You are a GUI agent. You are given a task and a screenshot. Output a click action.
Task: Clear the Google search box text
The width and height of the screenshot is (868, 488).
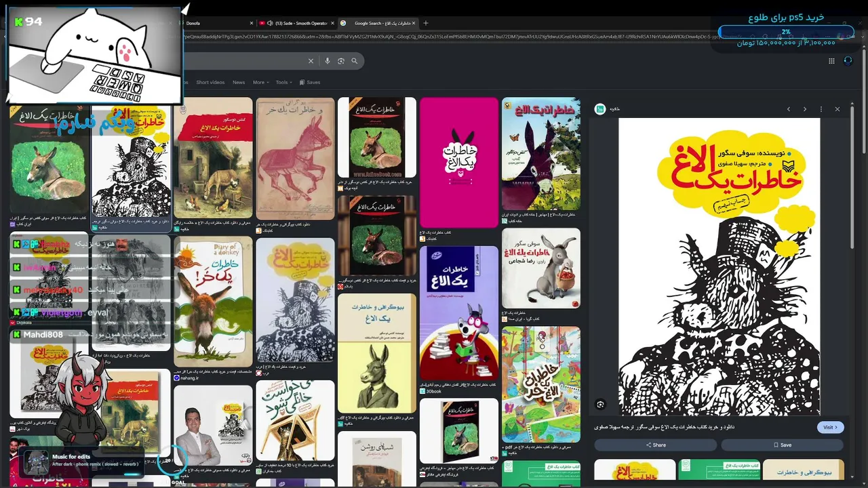[311, 61]
